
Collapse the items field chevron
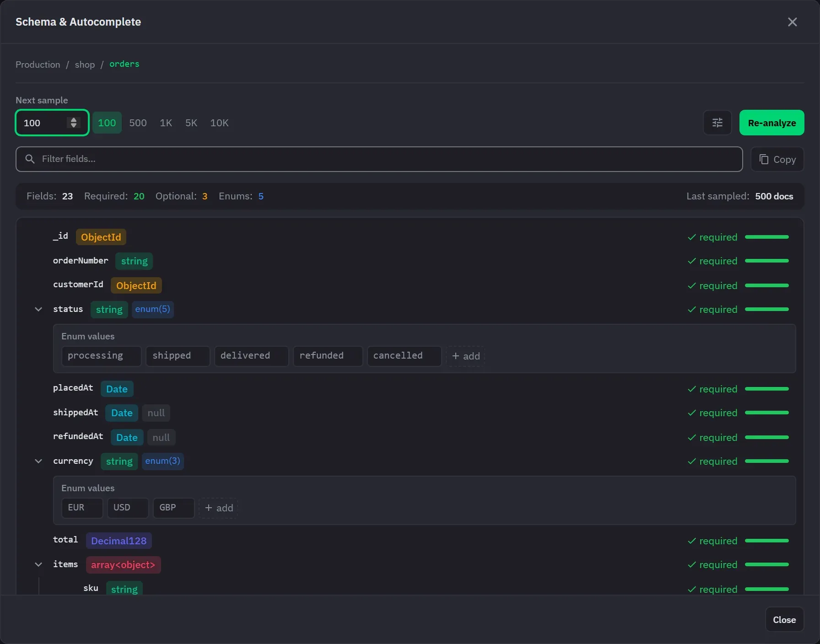[38, 564]
